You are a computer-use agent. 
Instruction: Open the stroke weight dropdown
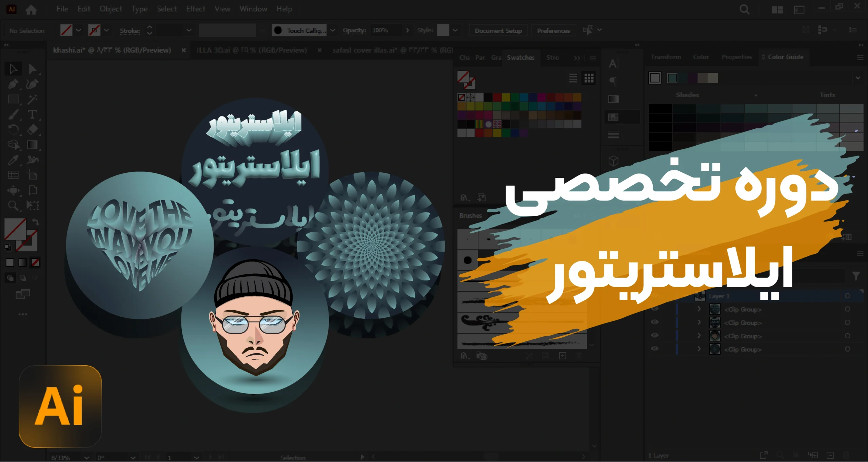189,30
